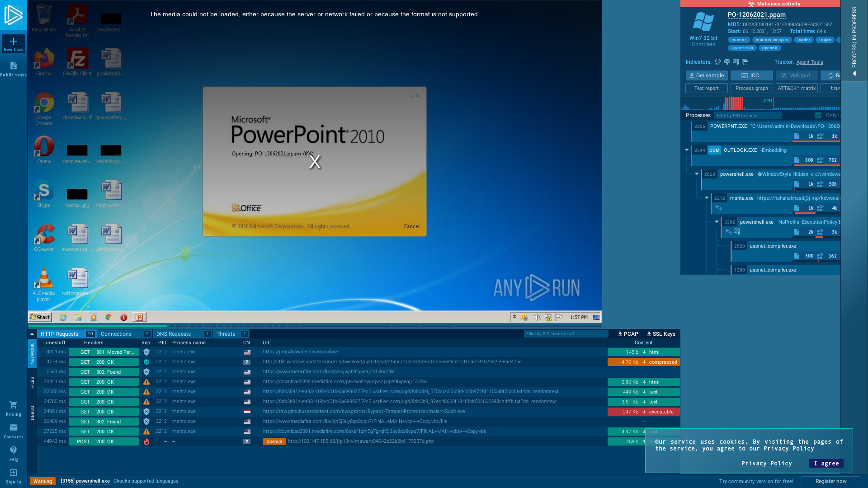Select the Acrobat Reader DC desktop icon
The image size is (868, 488).
77,21
